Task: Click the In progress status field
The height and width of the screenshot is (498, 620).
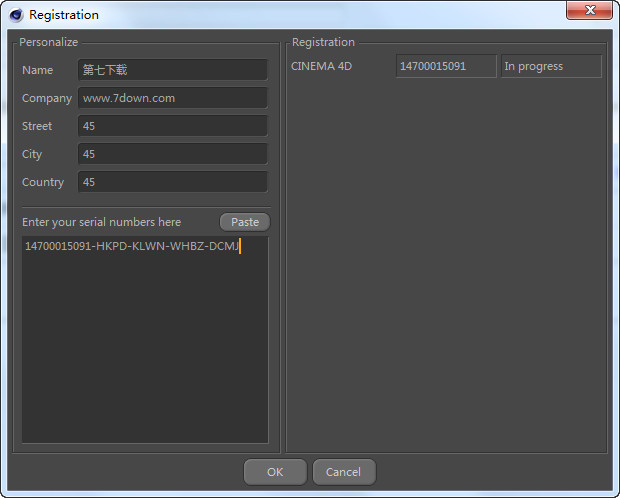Action: [551, 66]
